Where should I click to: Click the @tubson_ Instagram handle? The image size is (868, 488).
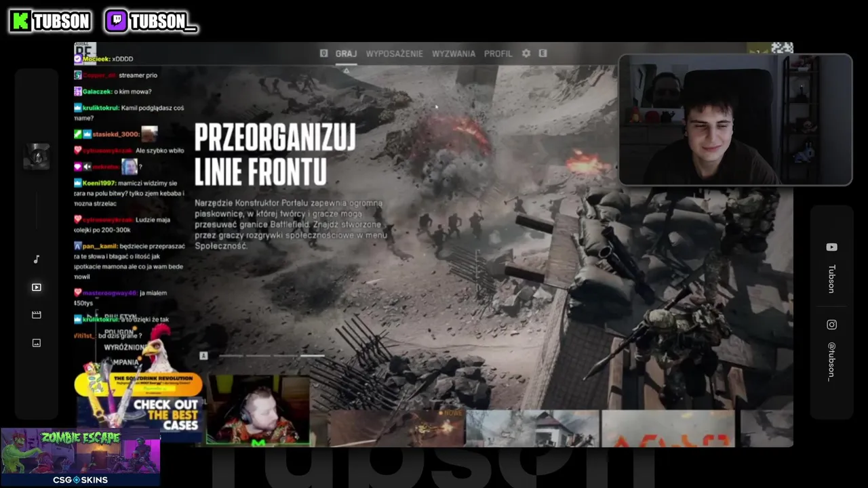[831, 362]
